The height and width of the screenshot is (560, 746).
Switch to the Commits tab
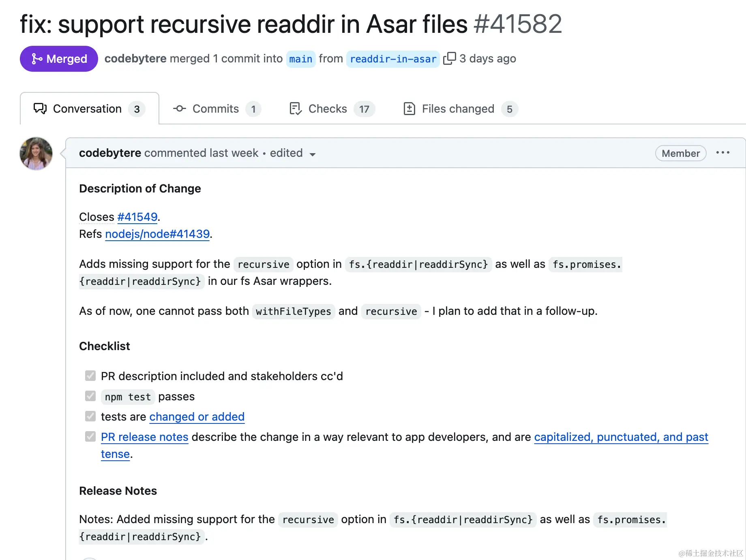coord(217,109)
